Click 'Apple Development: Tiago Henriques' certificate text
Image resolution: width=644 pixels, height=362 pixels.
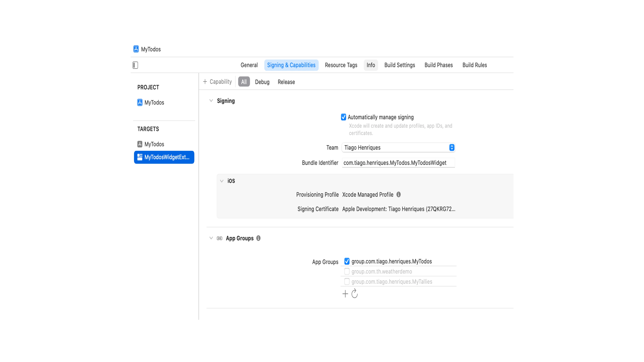point(398,209)
